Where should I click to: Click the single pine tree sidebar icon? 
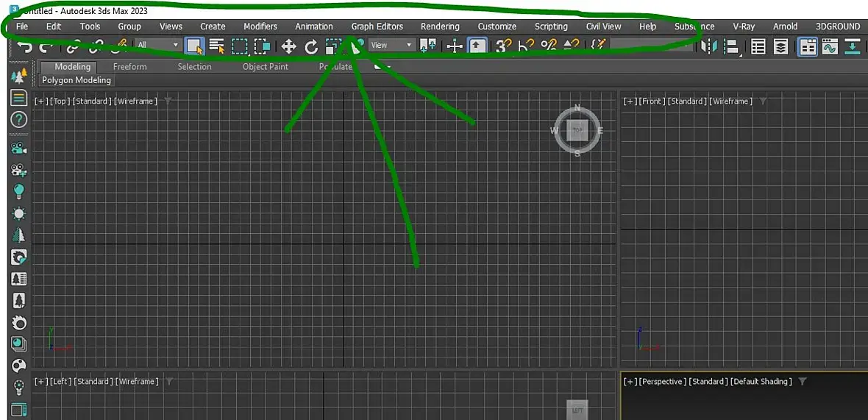[x=19, y=235]
